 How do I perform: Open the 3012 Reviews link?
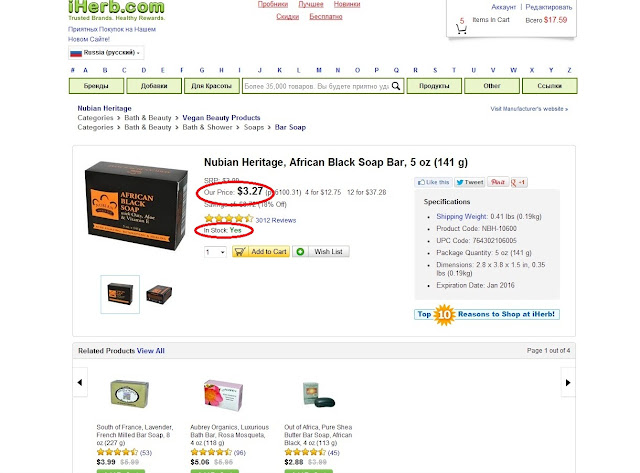276,220
